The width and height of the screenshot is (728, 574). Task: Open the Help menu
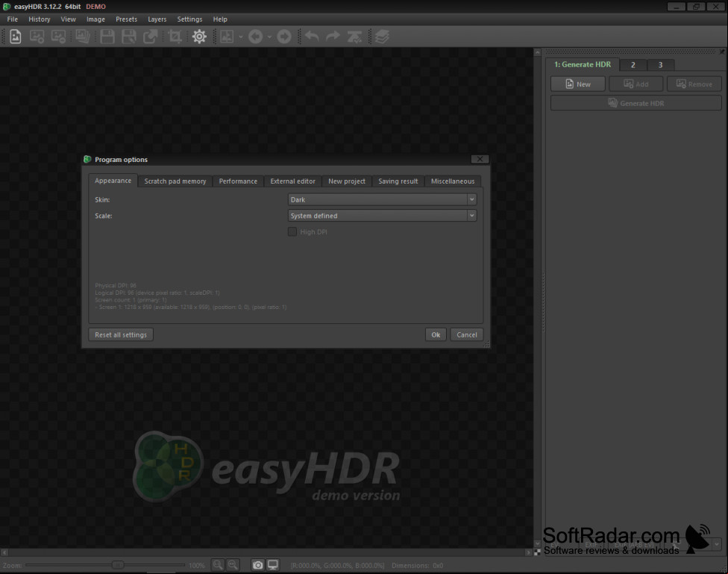click(x=220, y=19)
